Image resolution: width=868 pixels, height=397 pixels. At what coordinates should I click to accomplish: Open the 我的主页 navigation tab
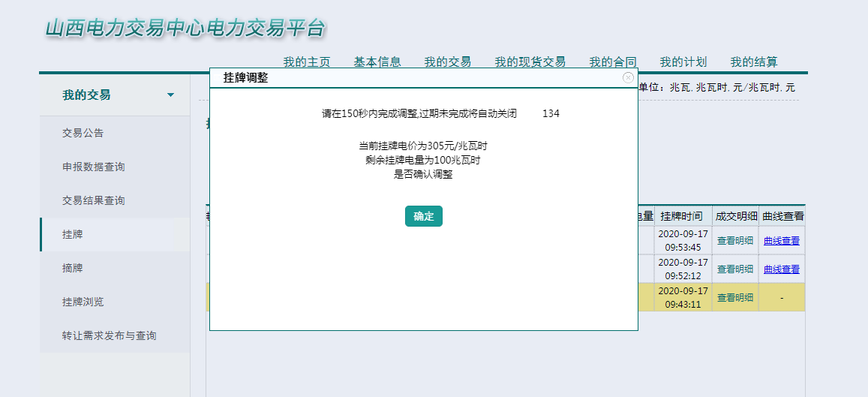point(306,62)
